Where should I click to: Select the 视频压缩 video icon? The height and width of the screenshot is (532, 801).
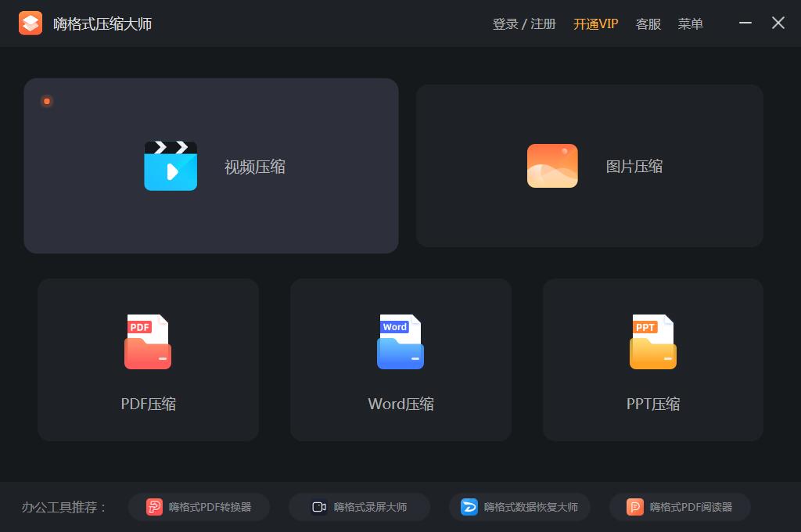point(171,166)
